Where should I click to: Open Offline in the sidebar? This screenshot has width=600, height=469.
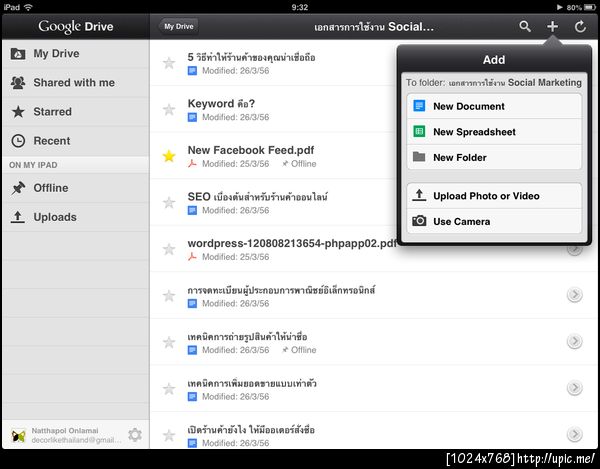76,188
